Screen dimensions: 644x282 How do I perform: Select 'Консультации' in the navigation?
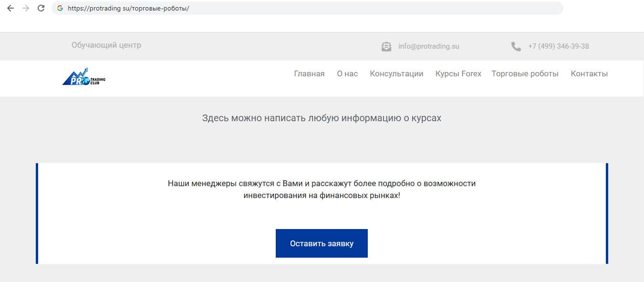[396, 73]
